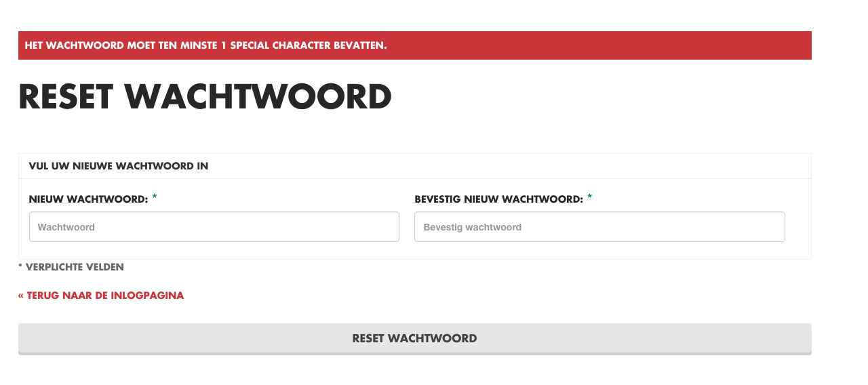
Task: Click the green asterisk beside Bevestig nieuw wachtwoord
Action: click(x=589, y=197)
